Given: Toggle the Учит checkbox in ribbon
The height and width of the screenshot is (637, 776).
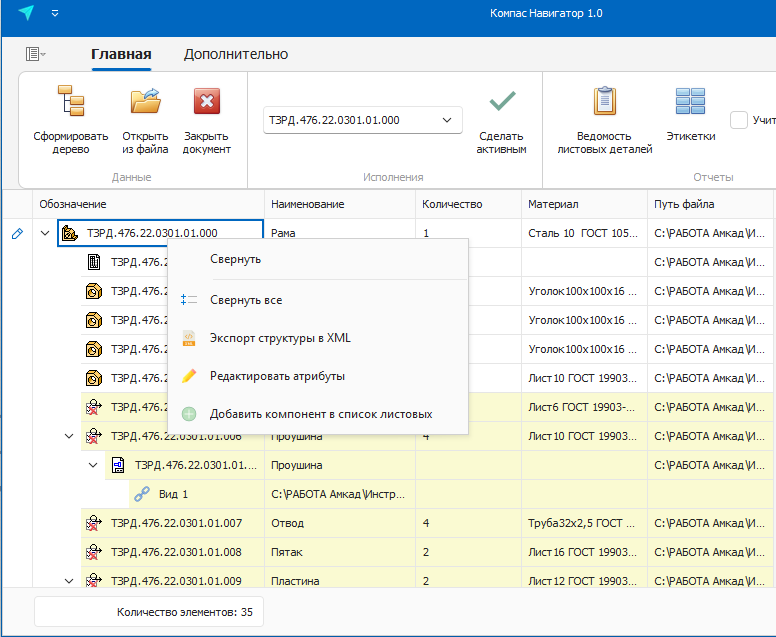Looking at the screenshot, I should coord(739,121).
